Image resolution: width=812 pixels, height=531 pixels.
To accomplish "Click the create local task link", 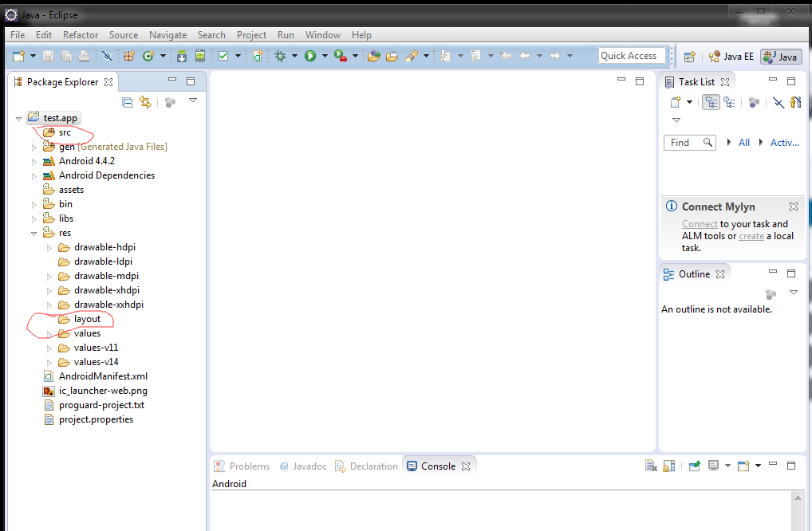I will tap(751, 236).
